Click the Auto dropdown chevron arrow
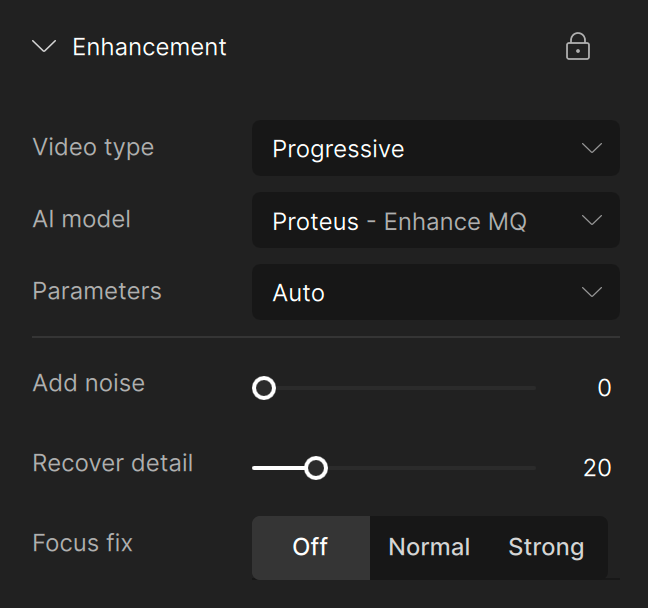Screen dimensions: 648x608 tap(592, 293)
